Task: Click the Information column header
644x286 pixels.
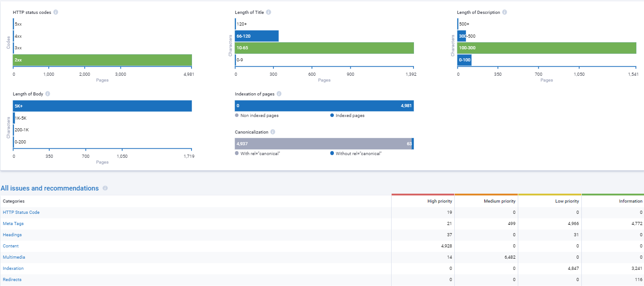Action: 613,201
